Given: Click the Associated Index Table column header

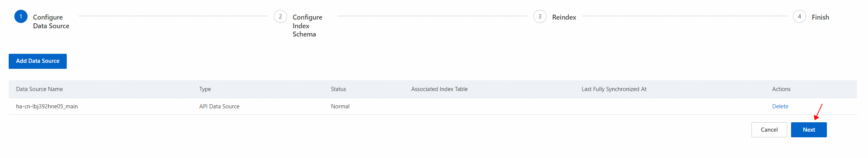Looking at the screenshot, I should 439,89.
